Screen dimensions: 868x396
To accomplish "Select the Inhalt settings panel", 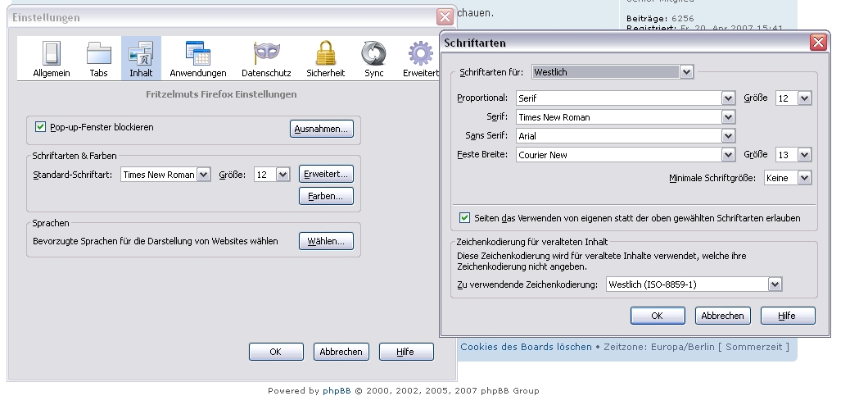I will [141, 59].
